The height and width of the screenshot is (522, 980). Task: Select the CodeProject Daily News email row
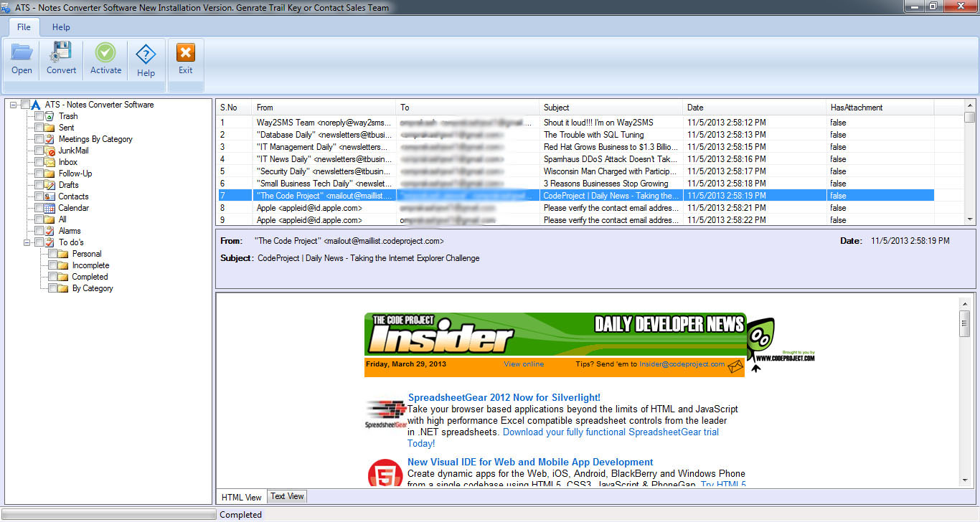tap(466, 195)
